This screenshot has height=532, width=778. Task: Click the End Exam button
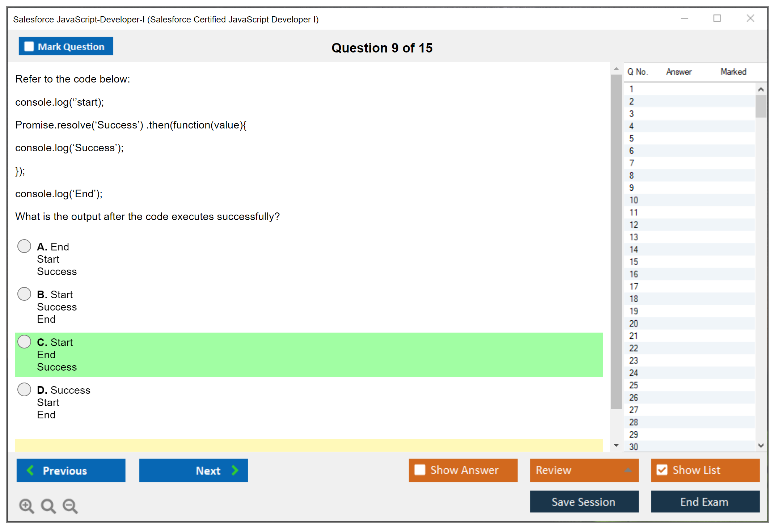[705, 502]
